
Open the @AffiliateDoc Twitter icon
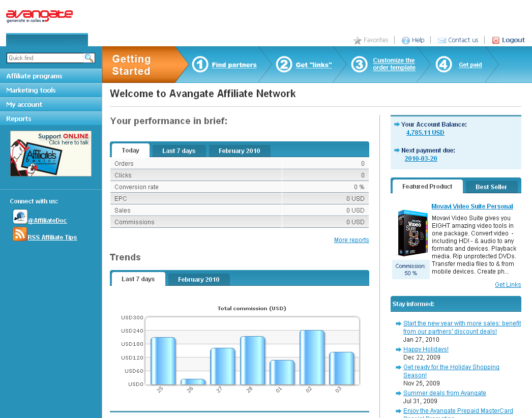point(20,217)
